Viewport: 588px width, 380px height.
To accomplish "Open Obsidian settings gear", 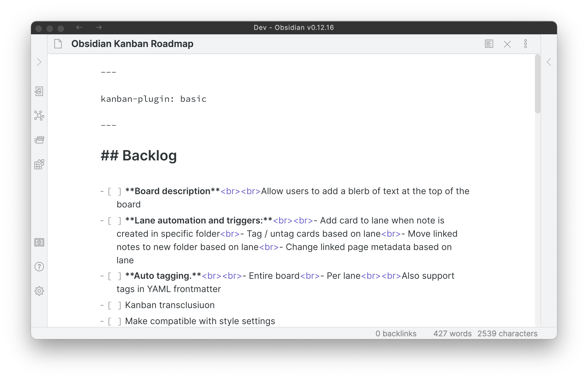I will coord(39,291).
